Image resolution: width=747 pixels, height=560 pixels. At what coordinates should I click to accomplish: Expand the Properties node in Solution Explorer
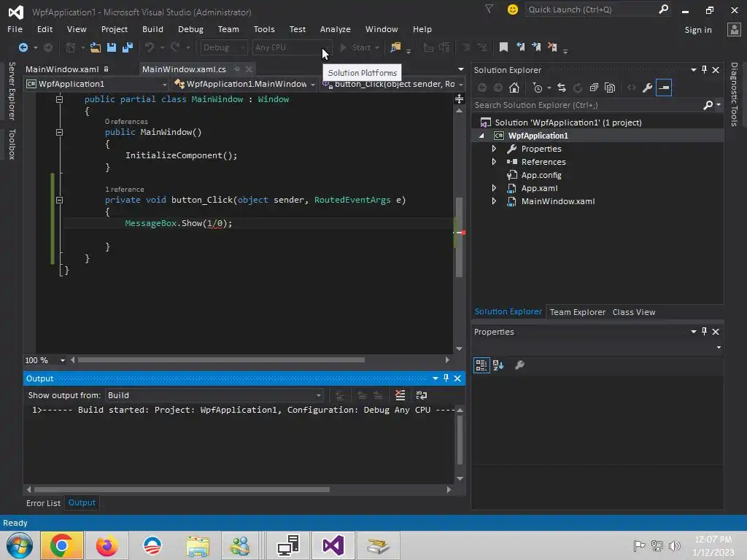click(x=494, y=149)
